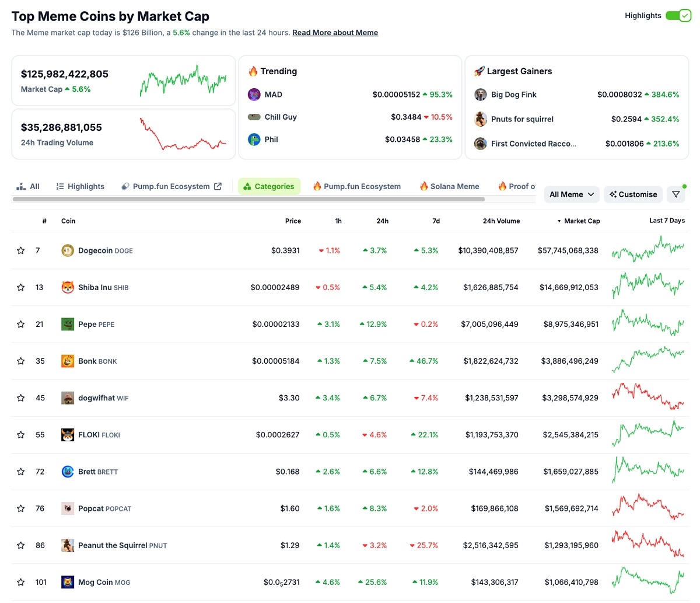
Task: Click Big Dog Fink's avatar under Largest Gainers
Action: tap(480, 94)
